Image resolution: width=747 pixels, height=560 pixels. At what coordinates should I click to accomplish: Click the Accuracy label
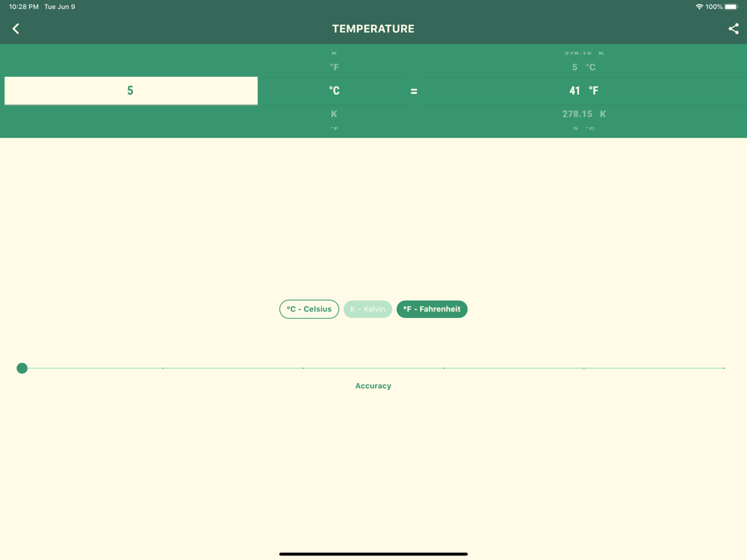373,386
